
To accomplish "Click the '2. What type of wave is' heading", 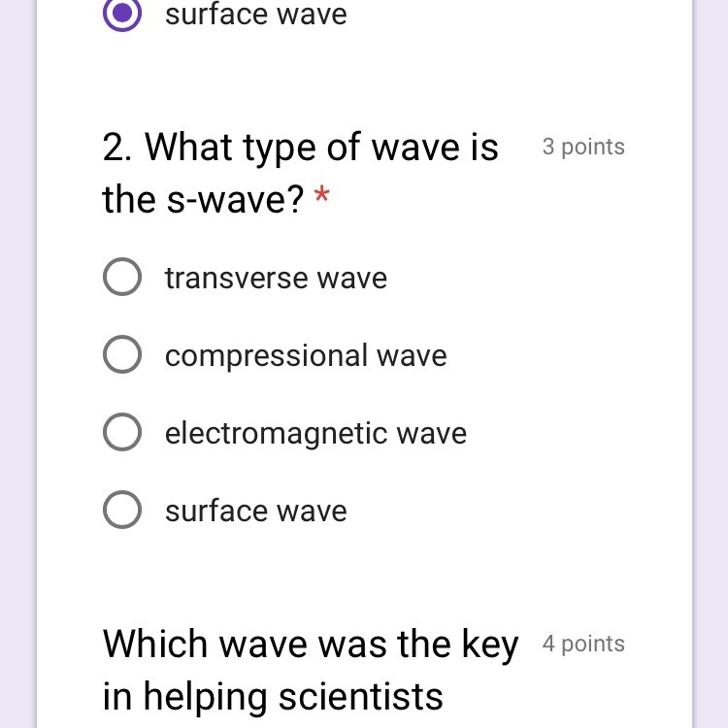I will coord(300,148).
